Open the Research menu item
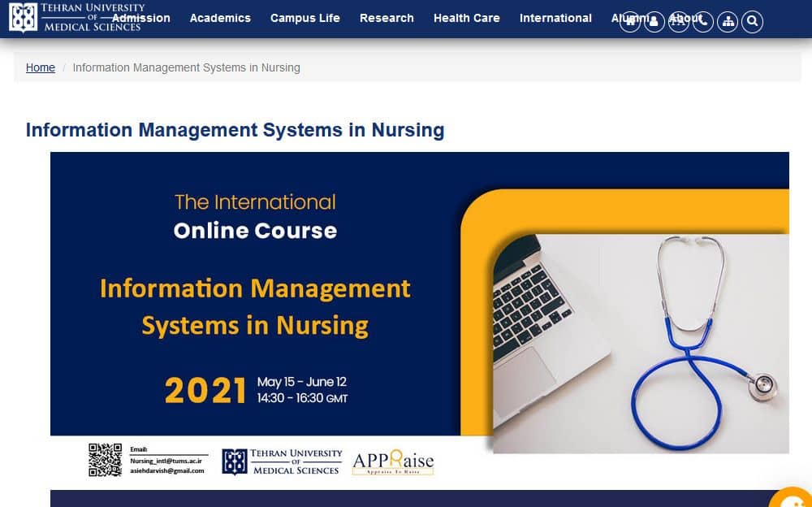 coord(387,18)
